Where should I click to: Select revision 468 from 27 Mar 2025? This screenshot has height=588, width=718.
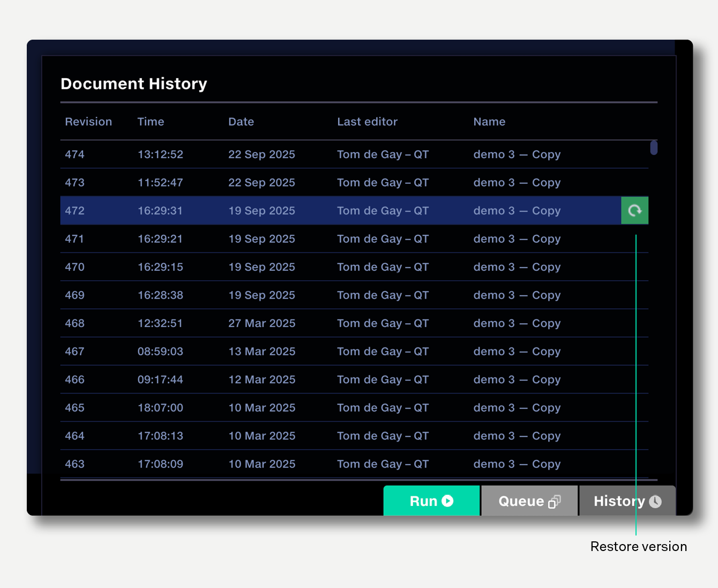click(354, 323)
